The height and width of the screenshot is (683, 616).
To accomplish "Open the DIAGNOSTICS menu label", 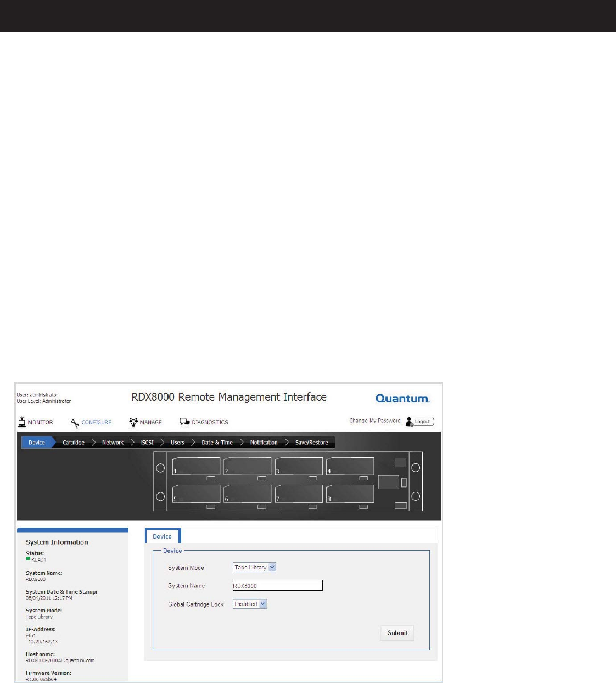I will pos(210,423).
